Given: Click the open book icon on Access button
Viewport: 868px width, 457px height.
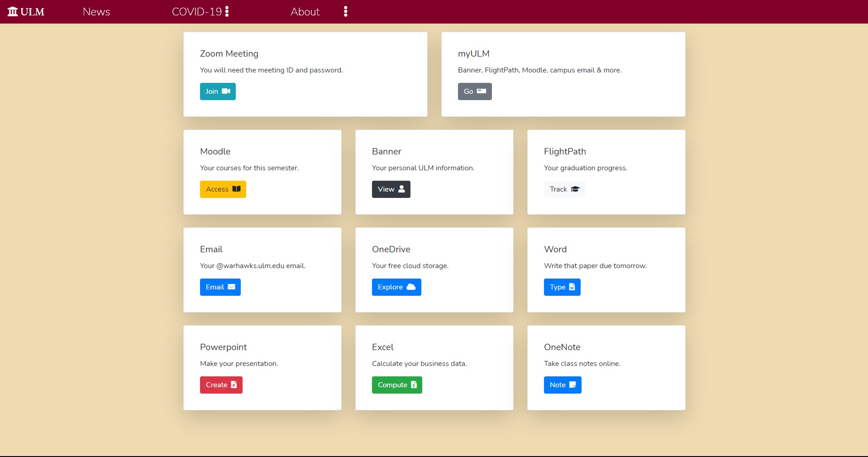Looking at the screenshot, I should tap(236, 189).
